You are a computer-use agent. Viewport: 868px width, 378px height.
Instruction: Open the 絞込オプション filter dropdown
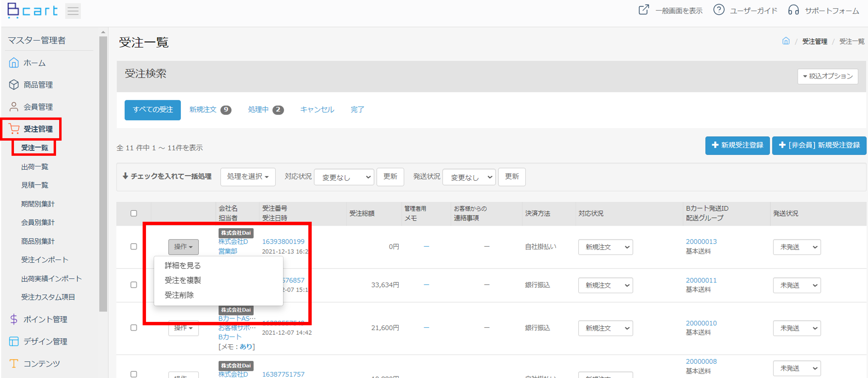pos(828,76)
